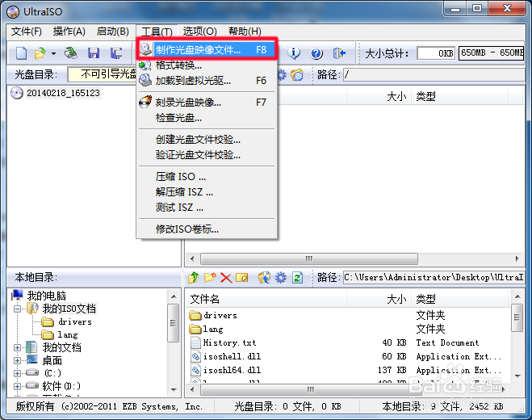Viewport: 532px width, 420px height.
Task: Choose 解压缩 ISZ menu entry
Action: [207, 192]
